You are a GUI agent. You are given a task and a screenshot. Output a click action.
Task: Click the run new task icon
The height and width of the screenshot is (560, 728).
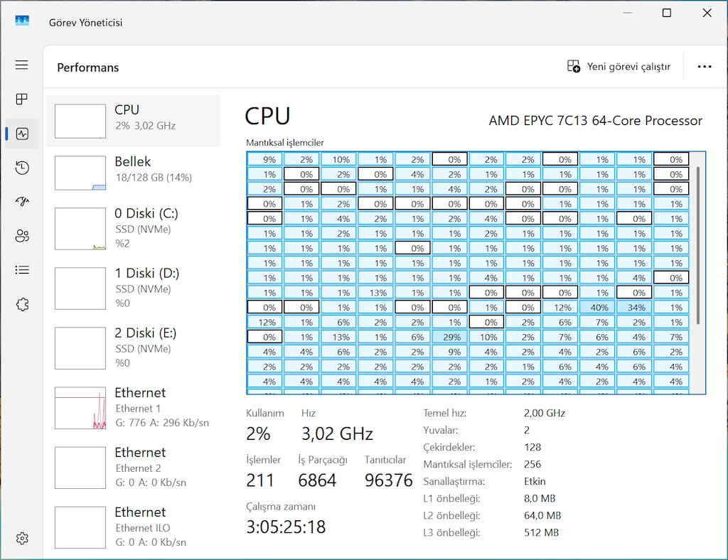pos(574,66)
